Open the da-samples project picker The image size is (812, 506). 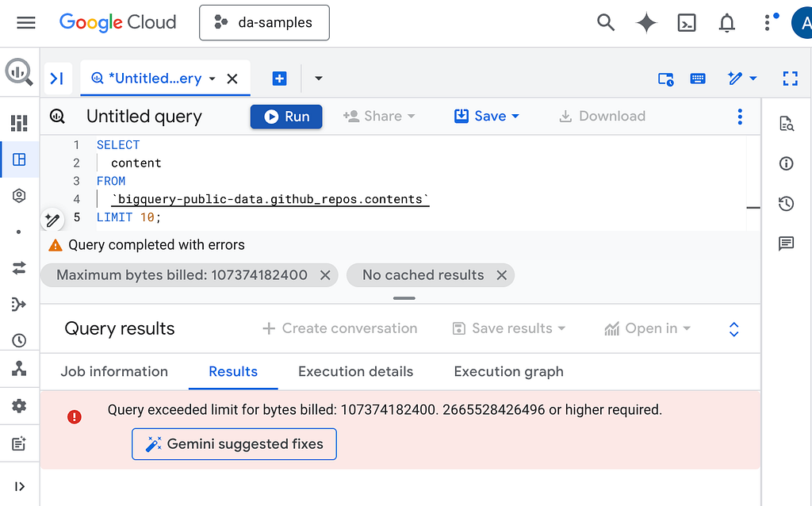pyautogui.click(x=264, y=23)
